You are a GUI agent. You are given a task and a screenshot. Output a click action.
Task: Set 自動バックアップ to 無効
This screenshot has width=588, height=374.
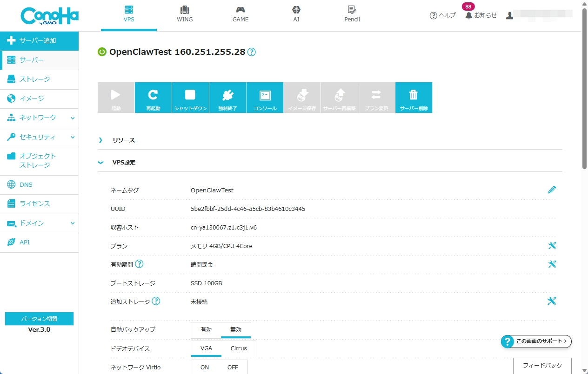[236, 330]
